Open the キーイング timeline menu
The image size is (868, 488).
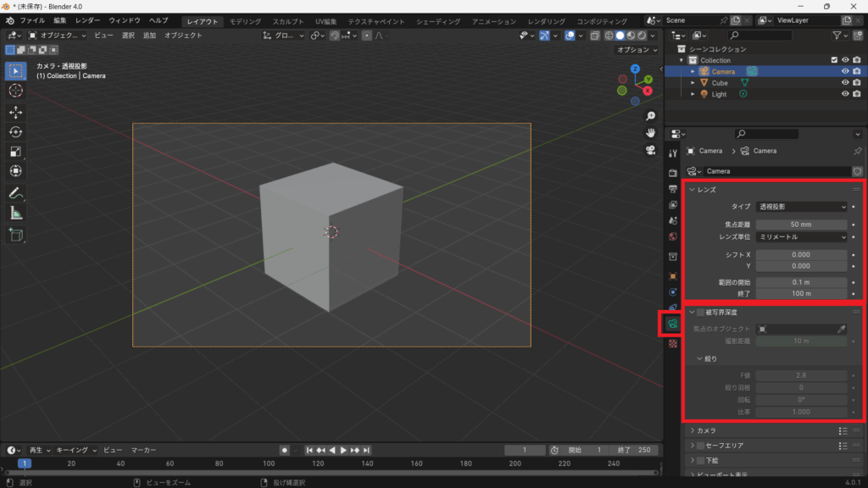pos(75,451)
